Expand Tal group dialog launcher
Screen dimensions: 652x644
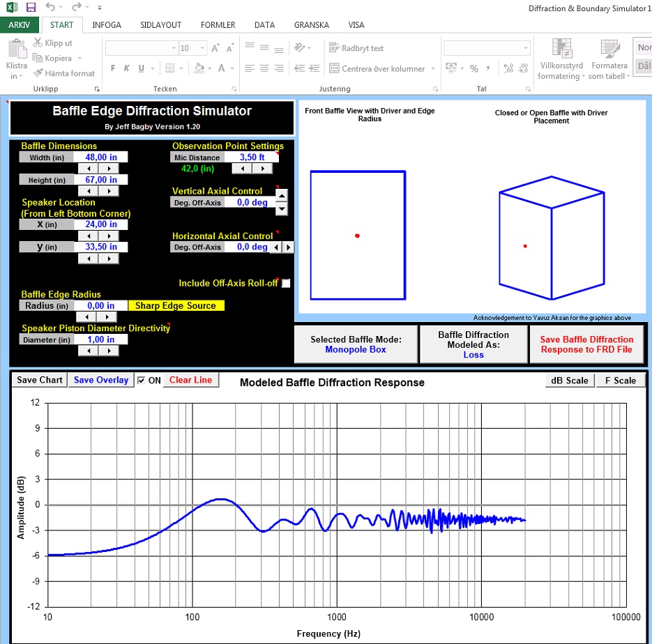point(528,89)
